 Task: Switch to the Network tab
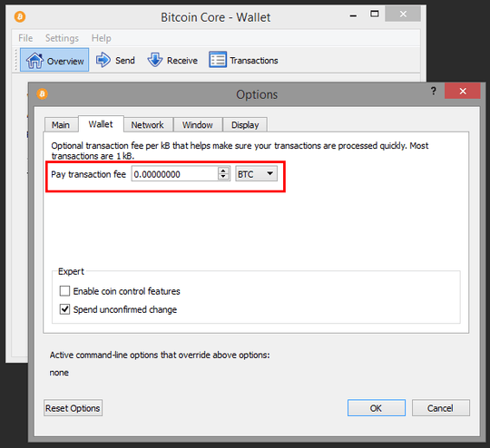[x=148, y=125]
